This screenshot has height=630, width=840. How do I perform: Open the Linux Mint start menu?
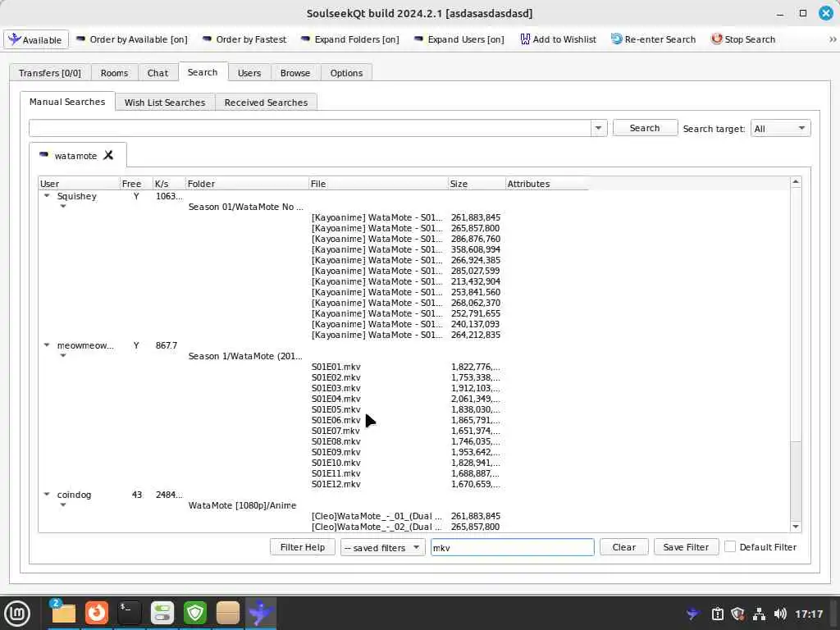(x=18, y=614)
